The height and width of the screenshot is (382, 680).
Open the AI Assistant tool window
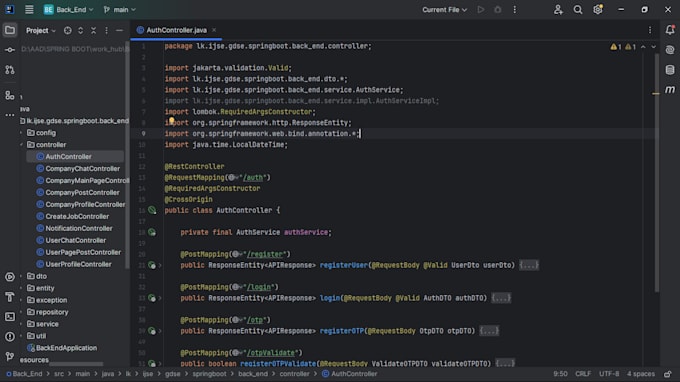point(670,49)
